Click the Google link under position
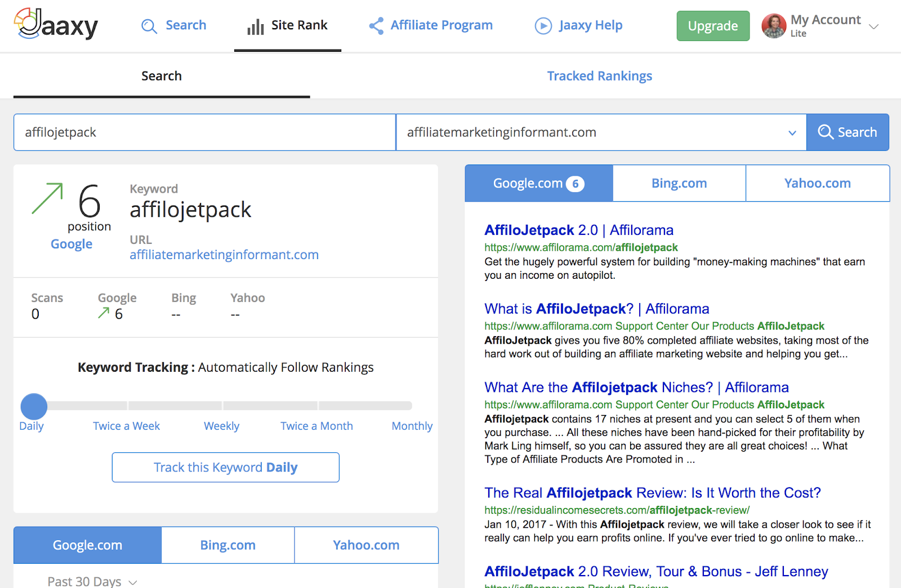Screen dimensions: 901x588 (72, 244)
